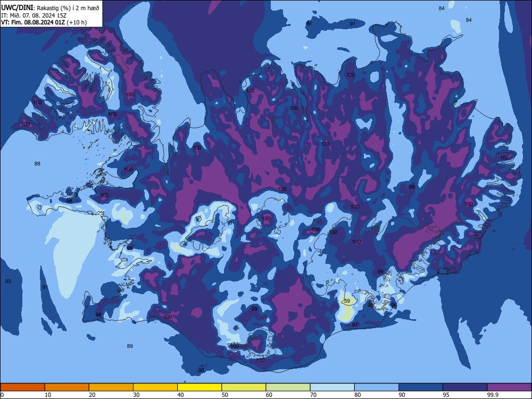Click the amber 20–30 legend swatch
This screenshot has height=399, width=532.
tap(111, 387)
